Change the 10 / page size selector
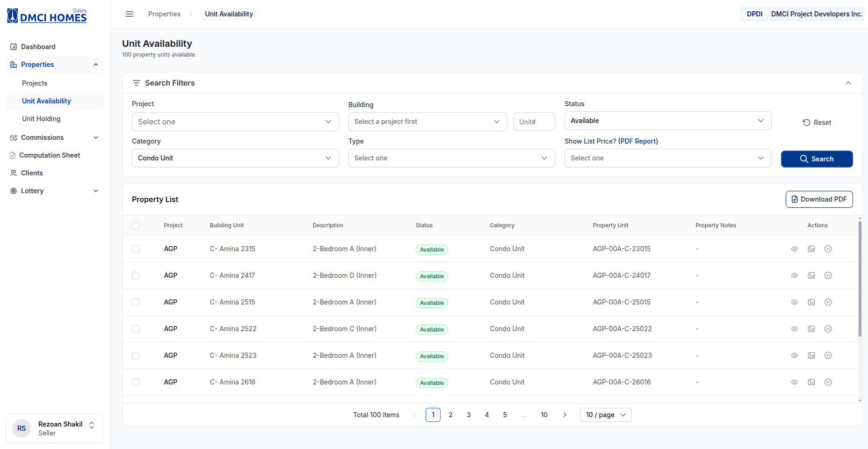The width and height of the screenshot is (868, 449). (606, 415)
